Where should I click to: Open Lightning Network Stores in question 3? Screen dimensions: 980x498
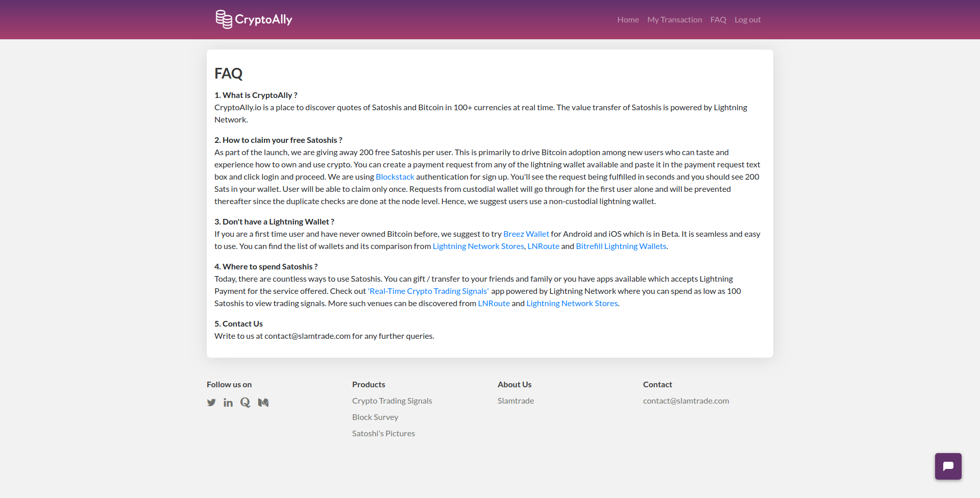tap(478, 246)
